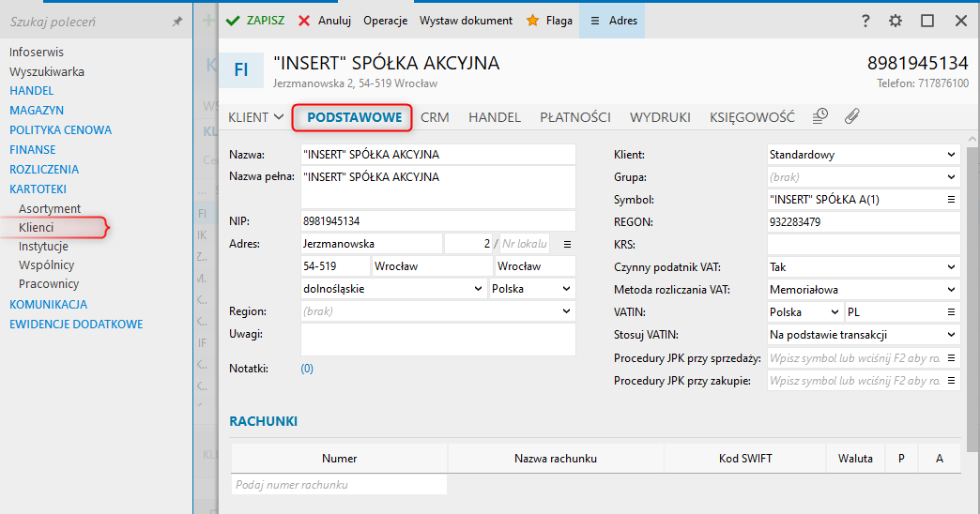Open the attachments paperclip tab
The height and width of the screenshot is (514, 980).
[852, 116]
